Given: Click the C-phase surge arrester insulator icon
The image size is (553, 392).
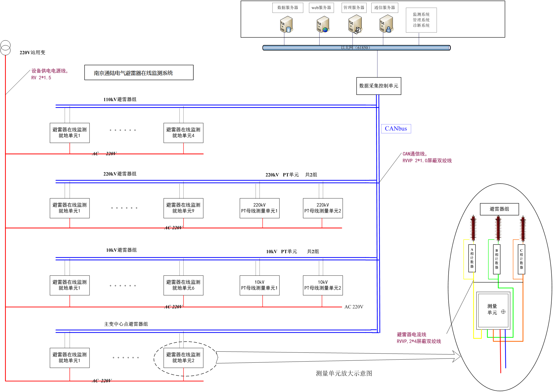Looking at the screenshot, I should [x=523, y=229].
